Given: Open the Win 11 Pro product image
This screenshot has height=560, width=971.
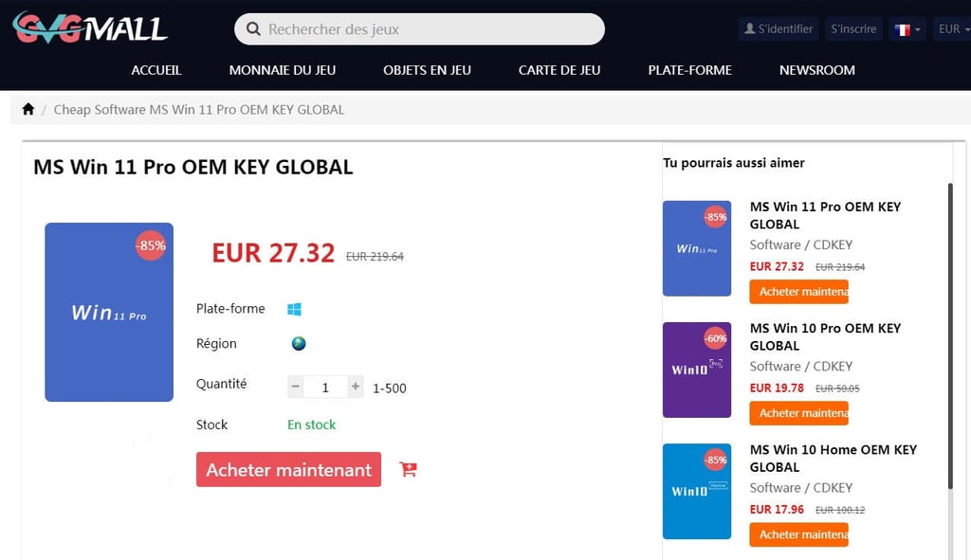Looking at the screenshot, I should [109, 312].
